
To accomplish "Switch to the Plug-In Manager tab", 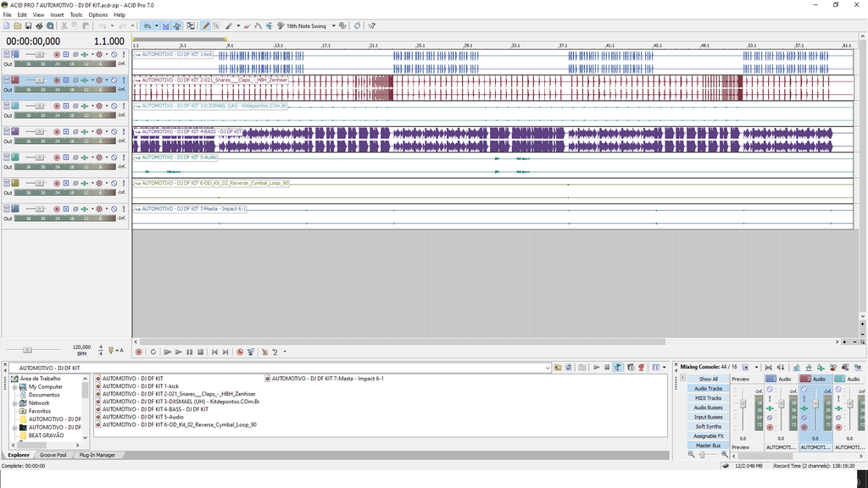I will (x=97, y=455).
